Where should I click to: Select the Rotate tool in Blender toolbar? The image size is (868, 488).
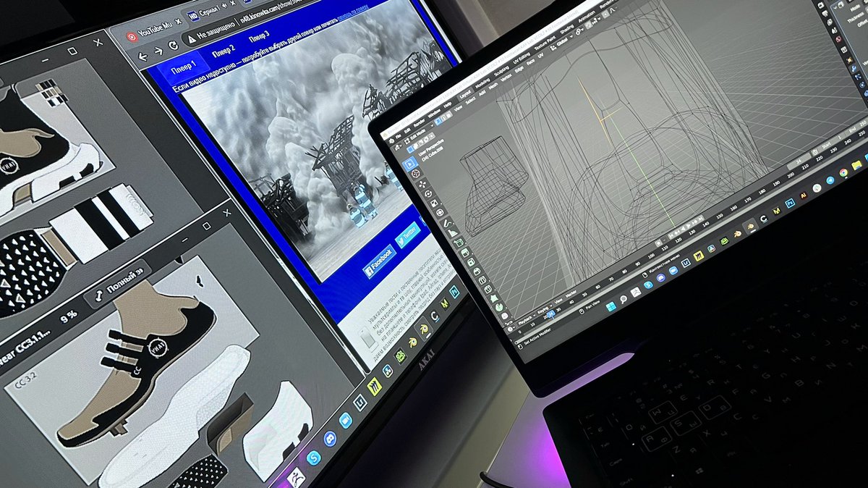coord(428,194)
